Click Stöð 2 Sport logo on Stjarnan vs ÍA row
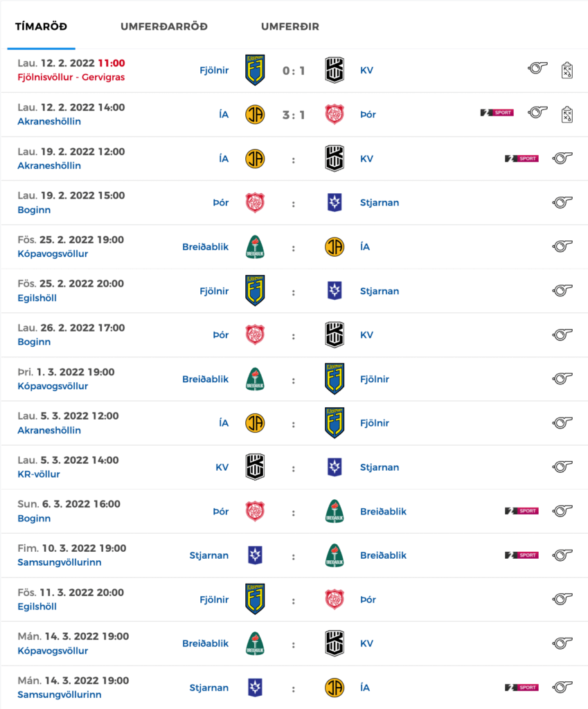 point(522,688)
